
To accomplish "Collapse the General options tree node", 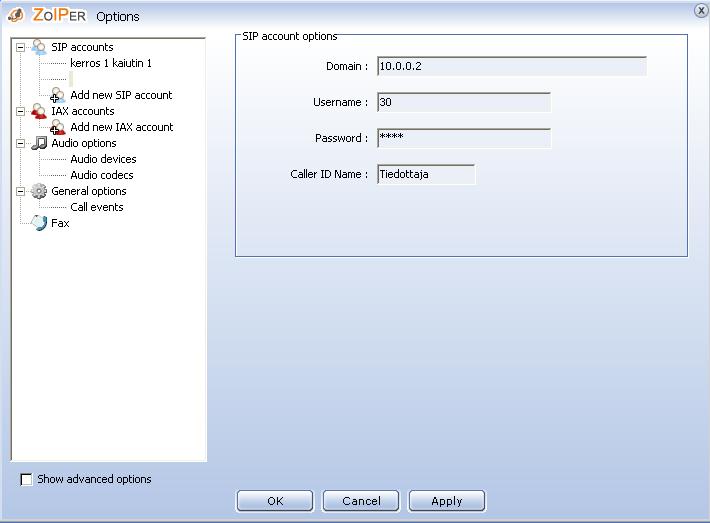I will pyautogui.click(x=20, y=191).
